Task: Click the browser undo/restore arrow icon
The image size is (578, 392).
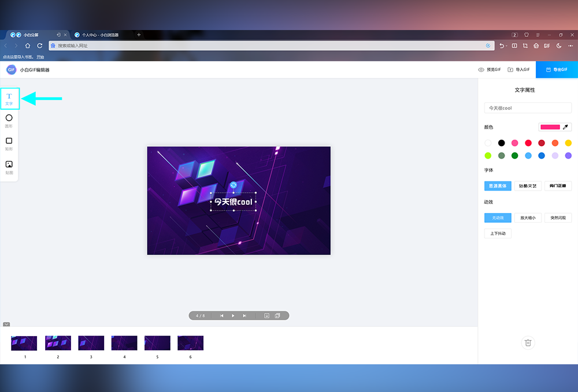Action: [x=501, y=46]
